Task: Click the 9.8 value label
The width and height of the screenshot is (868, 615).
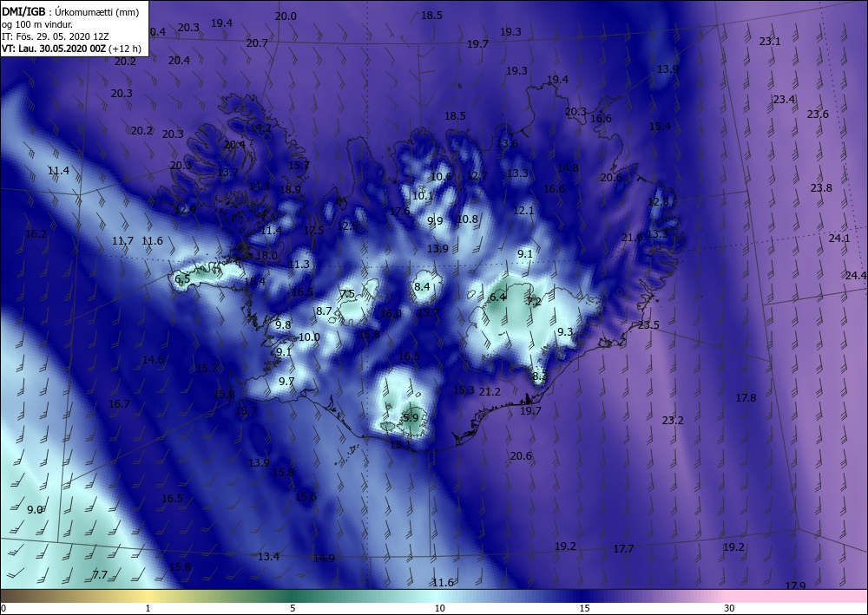Action: (x=283, y=325)
